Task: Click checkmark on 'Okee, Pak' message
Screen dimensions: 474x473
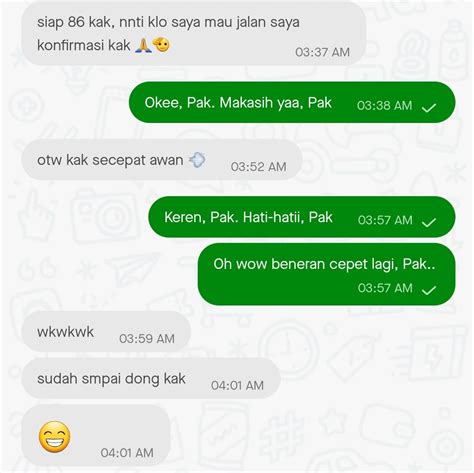Action: point(429,108)
